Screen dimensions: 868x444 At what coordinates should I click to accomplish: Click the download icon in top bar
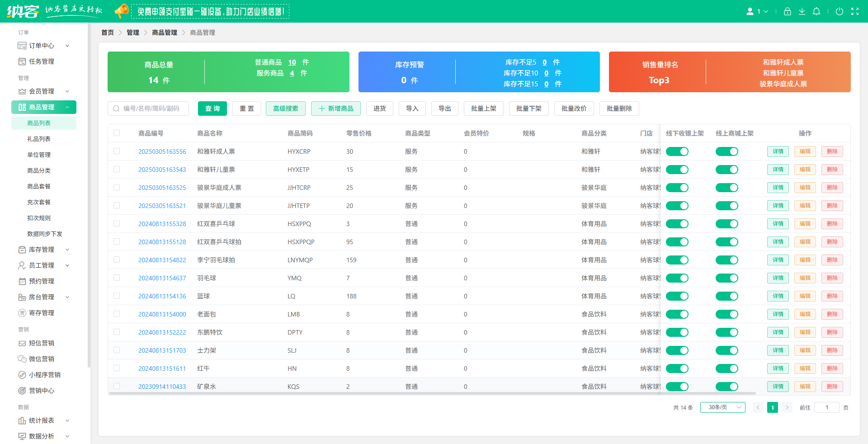click(802, 12)
